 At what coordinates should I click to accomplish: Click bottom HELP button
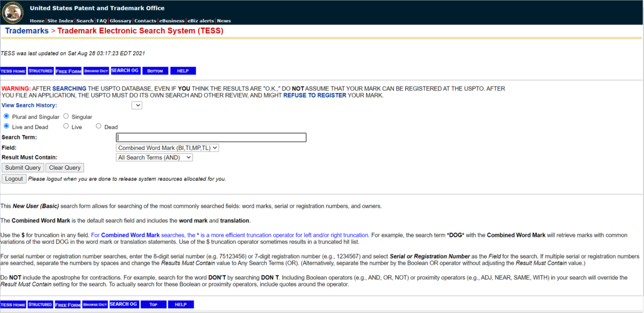point(181,305)
